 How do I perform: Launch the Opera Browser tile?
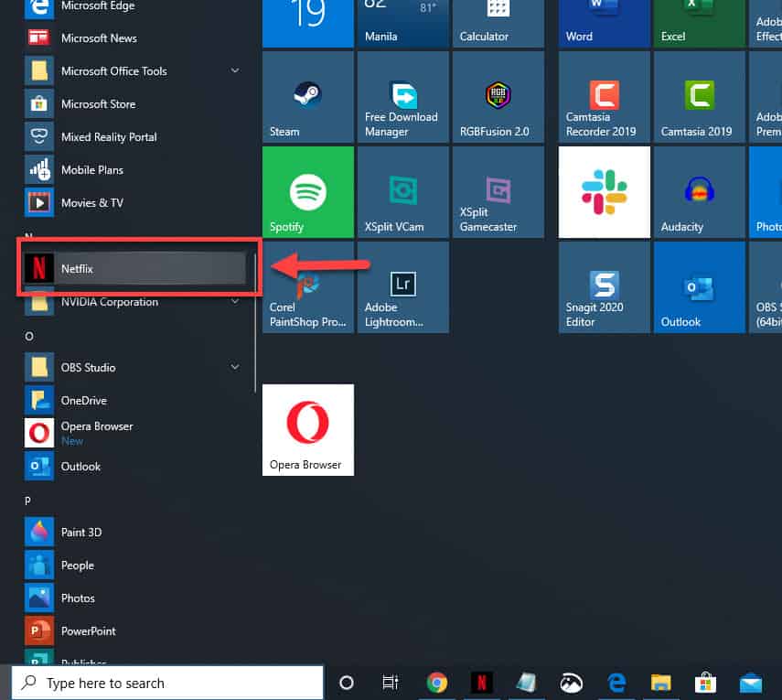tap(307, 430)
